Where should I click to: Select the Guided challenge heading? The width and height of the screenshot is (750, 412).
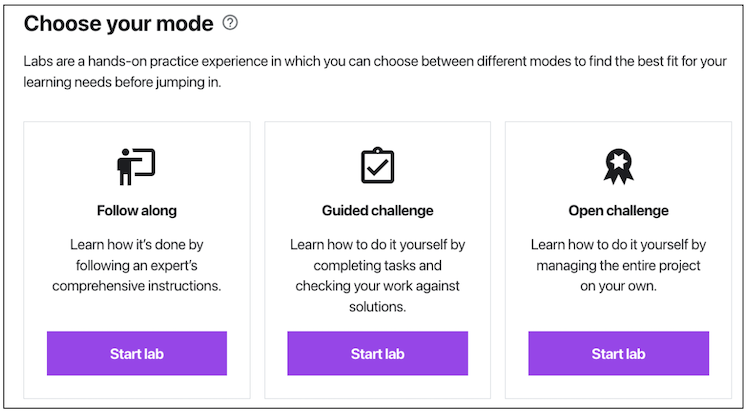coord(377,211)
